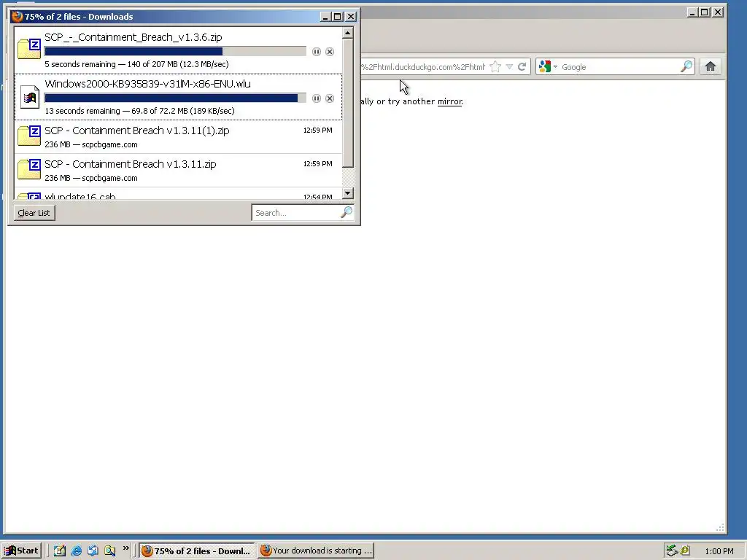Viewport: 747px width, 560px height.
Task: Click the downloads list scrollbar thumb
Action: [348, 104]
